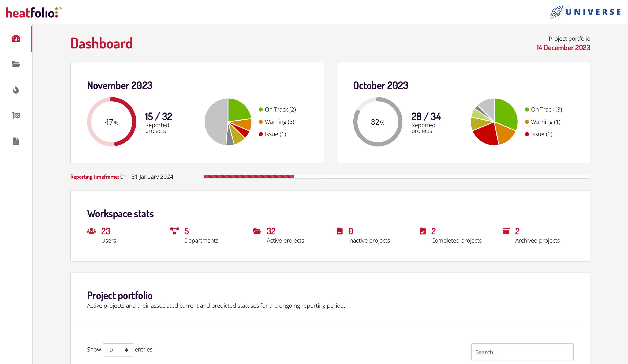
Task: Click the Universe rocket logo
Action: [585, 12]
